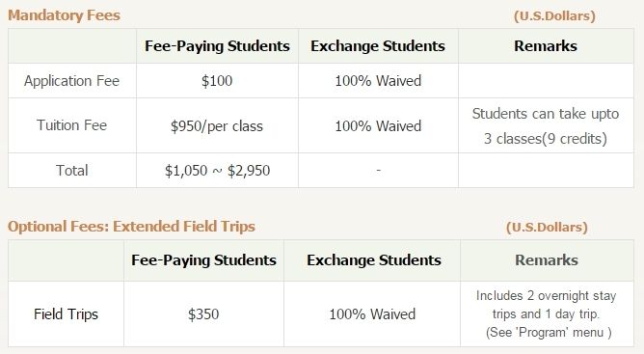Click the $100 application fee cell
Image resolution: width=644 pixels, height=354 pixels.
[217, 81]
